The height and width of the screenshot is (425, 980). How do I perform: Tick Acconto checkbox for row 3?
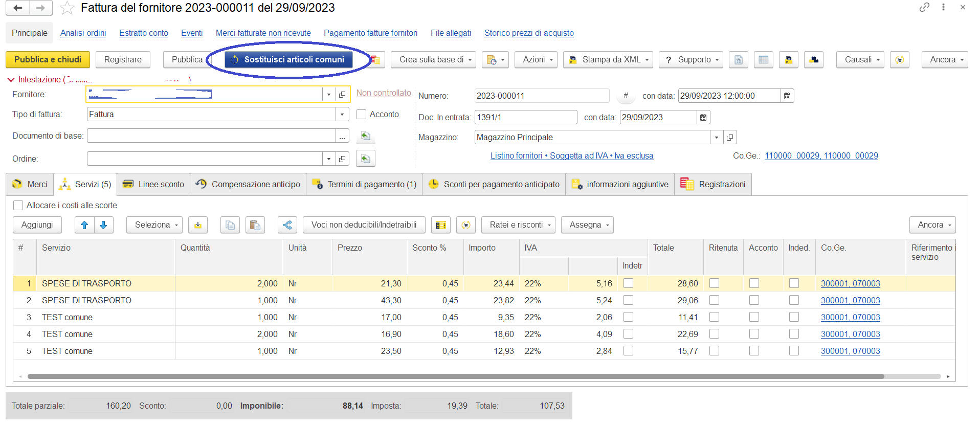click(x=754, y=317)
